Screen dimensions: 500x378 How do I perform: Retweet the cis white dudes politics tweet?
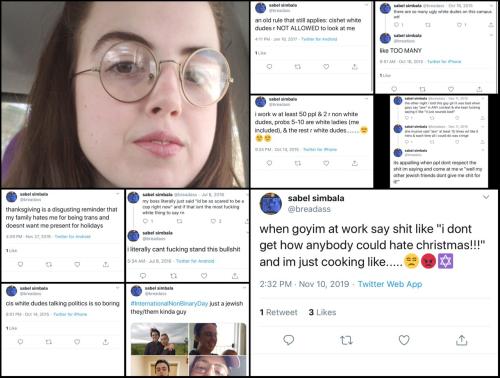[49, 342]
